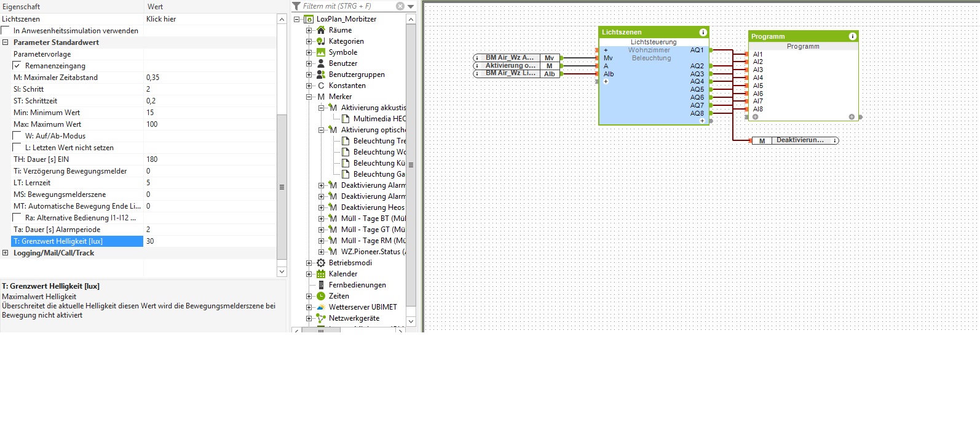Edit the 'Max: Maximum Wert' value field
Image resolution: width=980 pixels, height=429 pixels.
(x=209, y=124)
